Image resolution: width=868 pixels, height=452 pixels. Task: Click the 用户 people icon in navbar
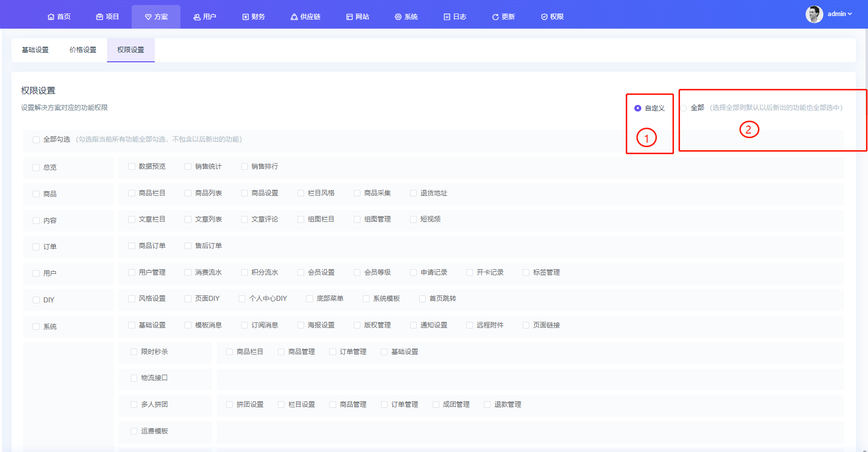click(197, 17)
